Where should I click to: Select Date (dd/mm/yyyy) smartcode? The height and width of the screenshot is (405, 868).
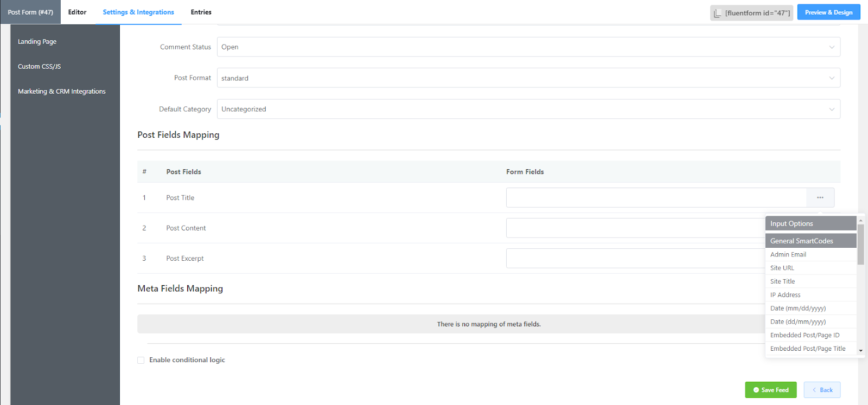(x=811, y=322)
